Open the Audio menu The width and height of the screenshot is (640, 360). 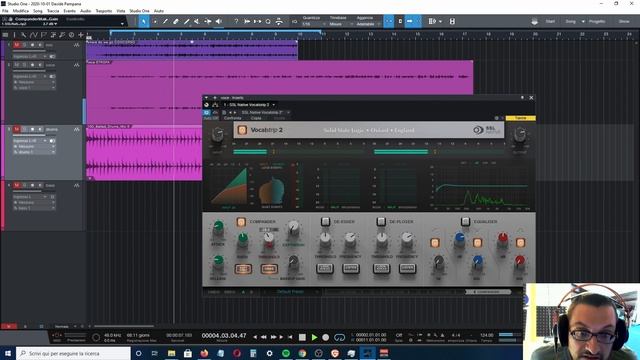85,11
